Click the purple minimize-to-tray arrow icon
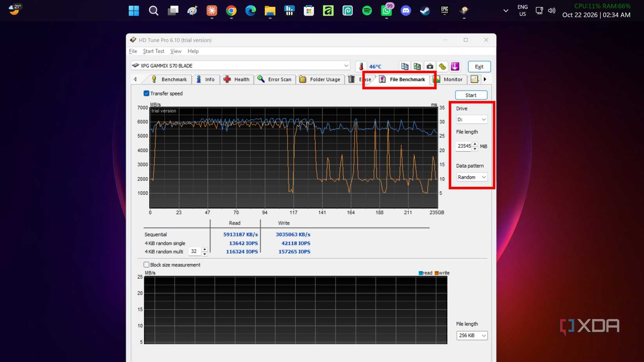Viewport: 644px width, 362px height. (455, 66)
